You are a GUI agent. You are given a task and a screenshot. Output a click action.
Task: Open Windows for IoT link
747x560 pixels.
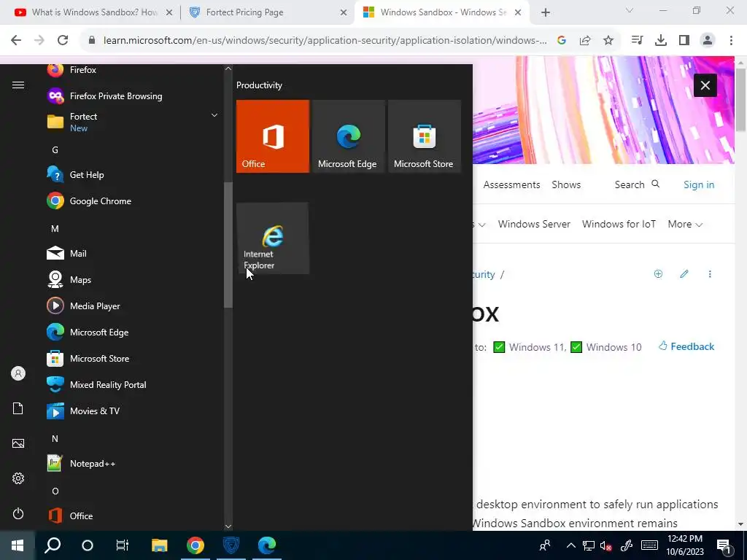pos(619,225)
